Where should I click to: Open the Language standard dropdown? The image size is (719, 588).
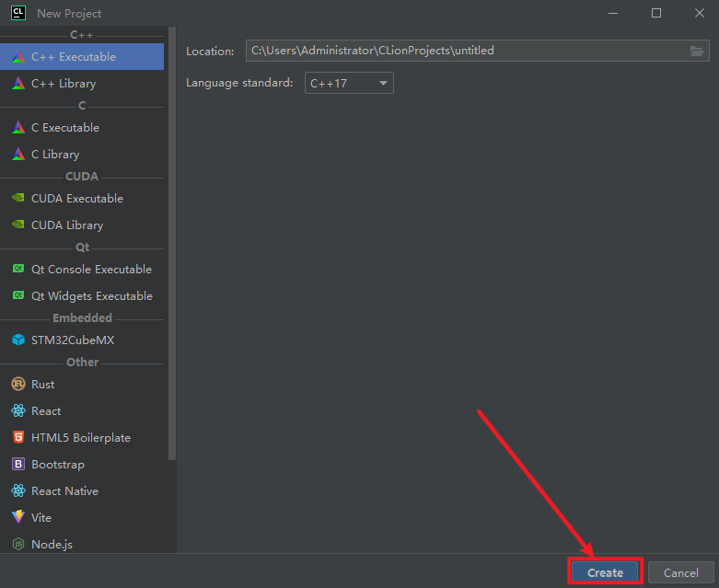click(x=349, y=84)
